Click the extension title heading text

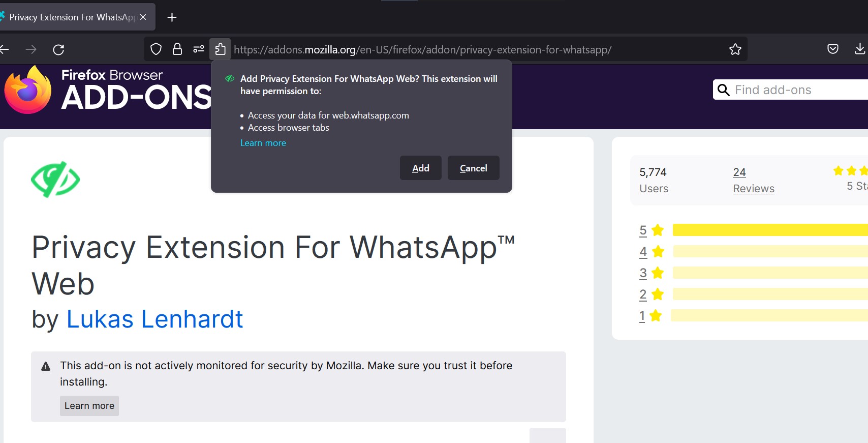pos(273,265)
